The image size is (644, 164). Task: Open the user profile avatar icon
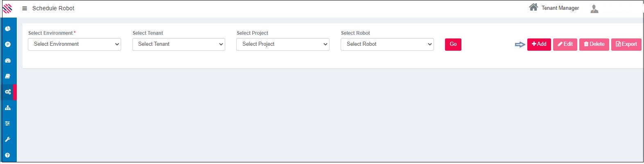(594, 9)
